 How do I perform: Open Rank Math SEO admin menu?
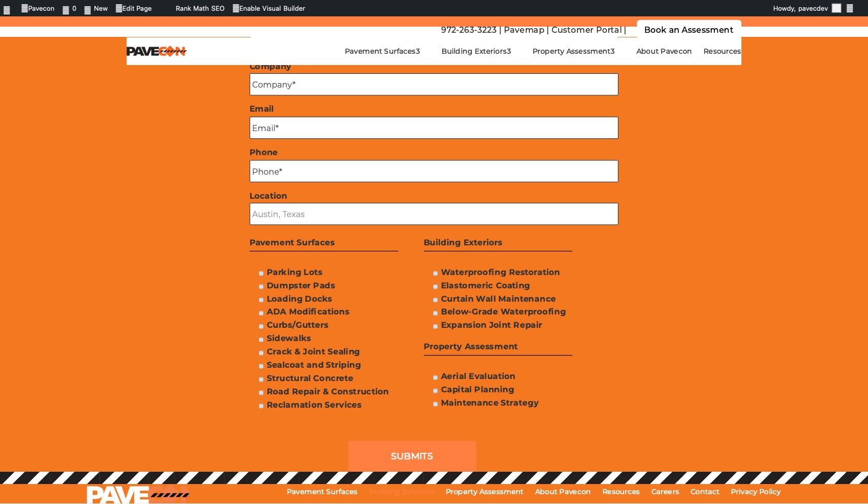[200, 8]
